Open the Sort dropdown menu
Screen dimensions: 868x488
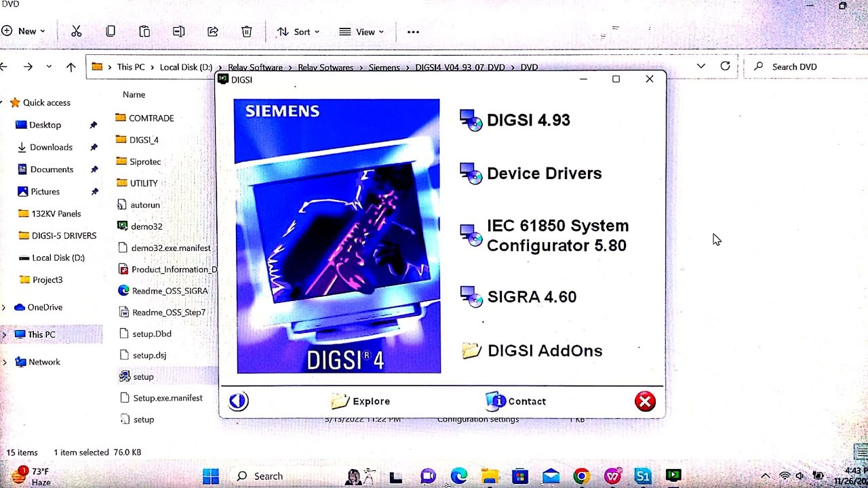click(x=298, y=32)
